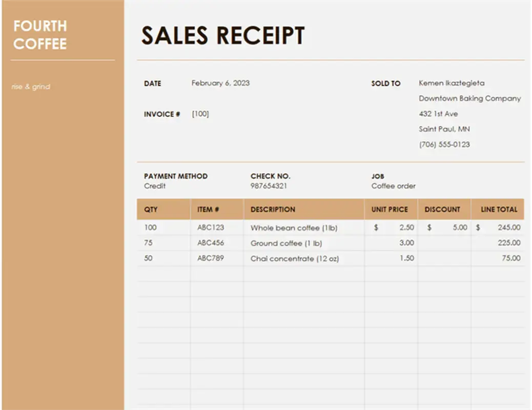Select the date 'February 6, 2023'
The width and height of the screenshot is (532, 410).
[x=220, y=83]
